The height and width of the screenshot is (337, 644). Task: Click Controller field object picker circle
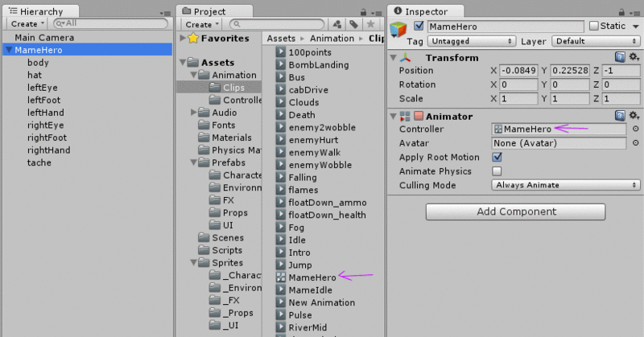[635, 129]
